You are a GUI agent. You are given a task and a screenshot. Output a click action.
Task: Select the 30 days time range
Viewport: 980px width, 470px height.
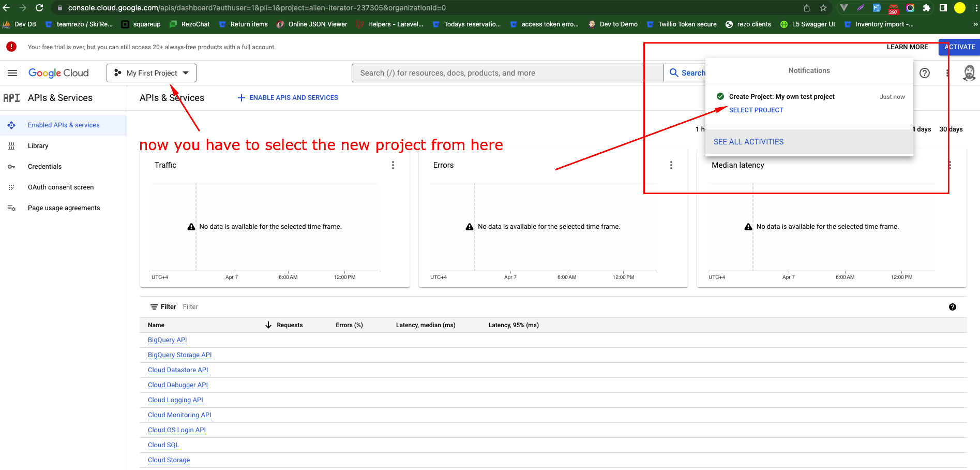(x=951, y=129)
